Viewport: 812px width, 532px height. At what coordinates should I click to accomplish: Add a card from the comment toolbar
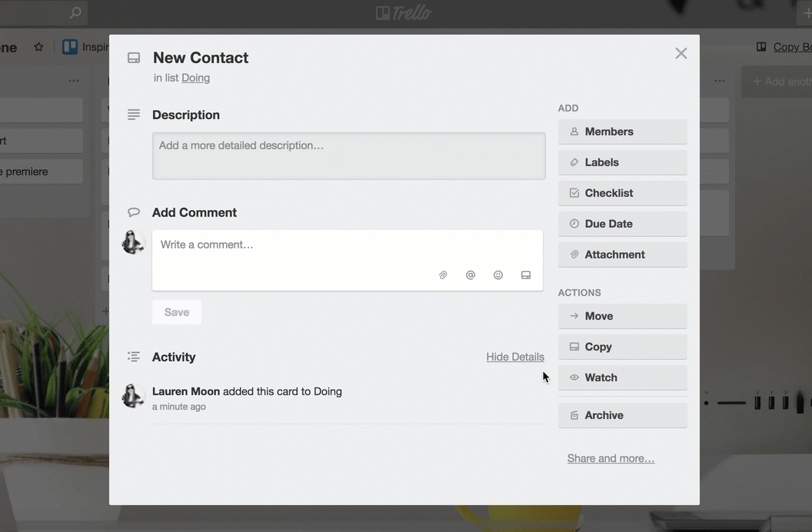click(526, 274)
